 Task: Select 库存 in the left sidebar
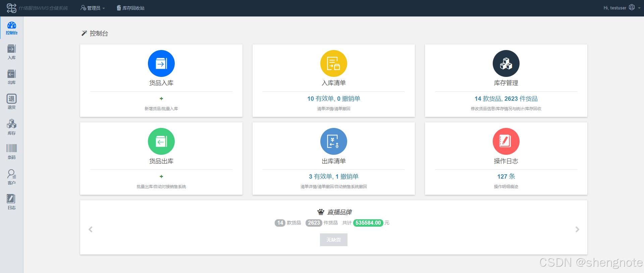11,127
